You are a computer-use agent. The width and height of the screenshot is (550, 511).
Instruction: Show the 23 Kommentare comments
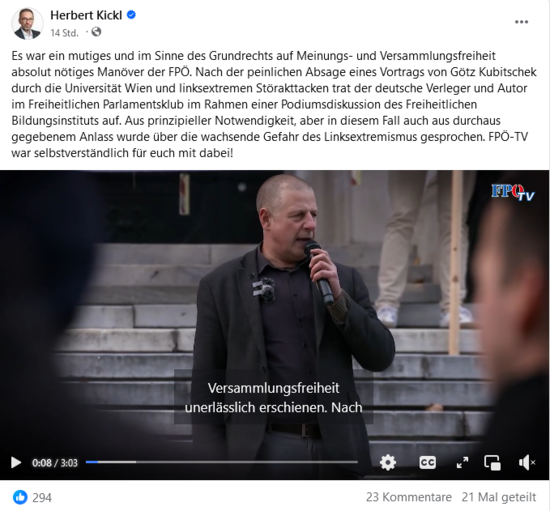[409, 497]
